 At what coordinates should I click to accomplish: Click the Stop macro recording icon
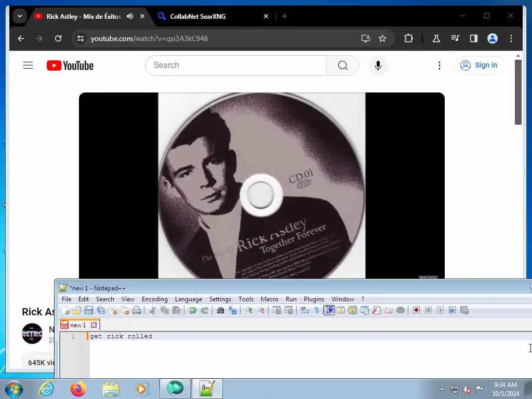(428, 310)
